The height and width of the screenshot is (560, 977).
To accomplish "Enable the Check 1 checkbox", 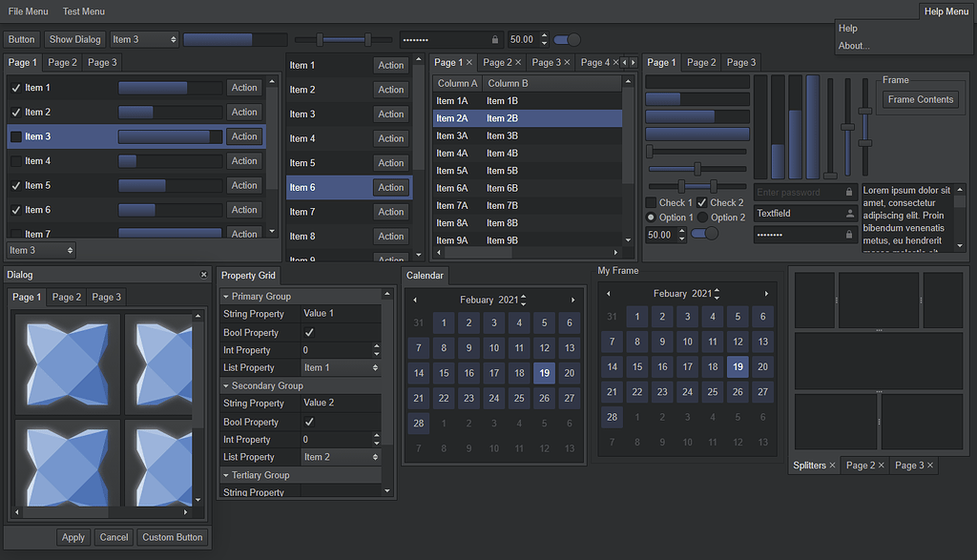I will 651,202.
